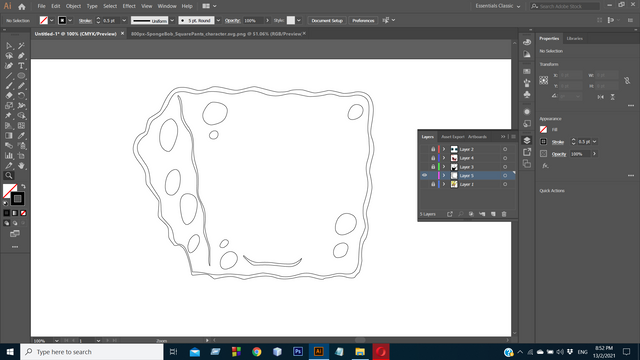Open stroke weight dropdown in Properties panel

point(595,142)
